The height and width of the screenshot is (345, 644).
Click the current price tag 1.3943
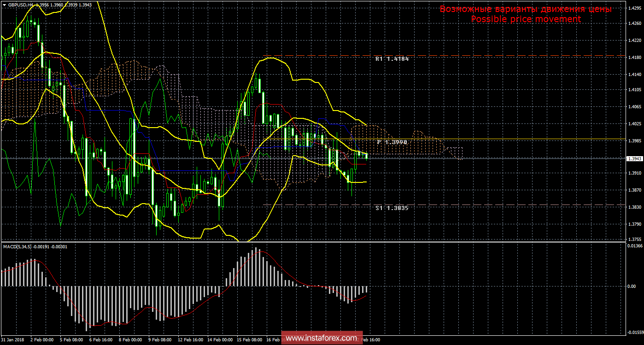point(634,158)
